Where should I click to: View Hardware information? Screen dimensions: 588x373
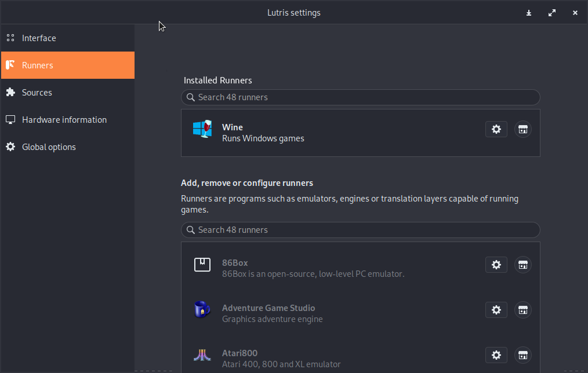pyautogui.click(x=64, y=119)
